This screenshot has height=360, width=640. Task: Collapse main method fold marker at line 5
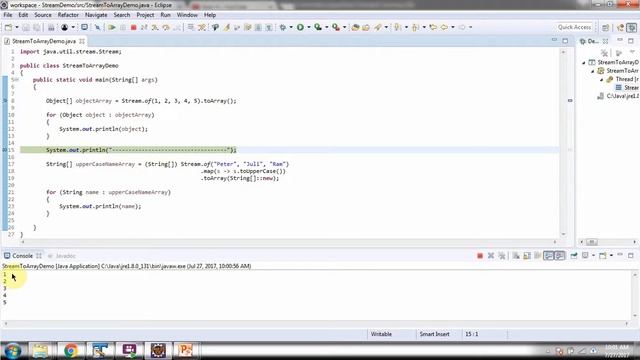click(17, 80)
